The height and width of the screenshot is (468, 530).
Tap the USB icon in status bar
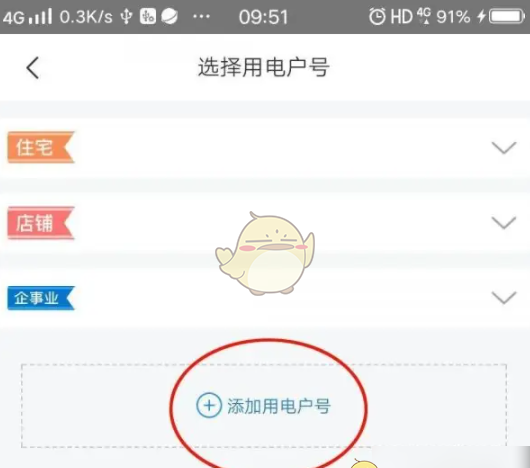126,16
